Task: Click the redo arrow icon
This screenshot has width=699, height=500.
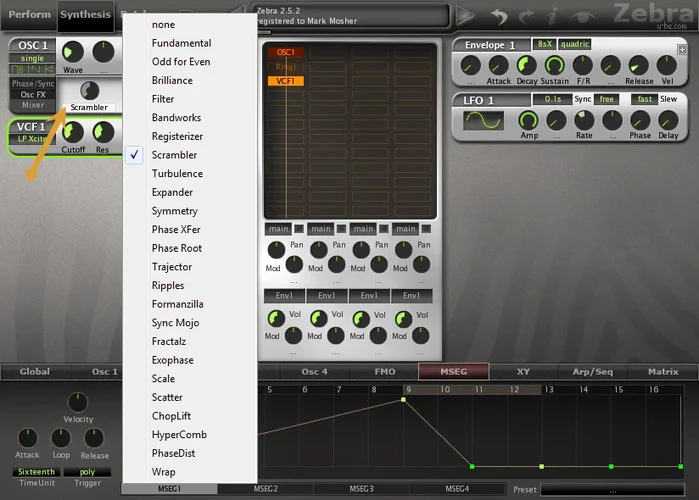Action: (527, 16)
